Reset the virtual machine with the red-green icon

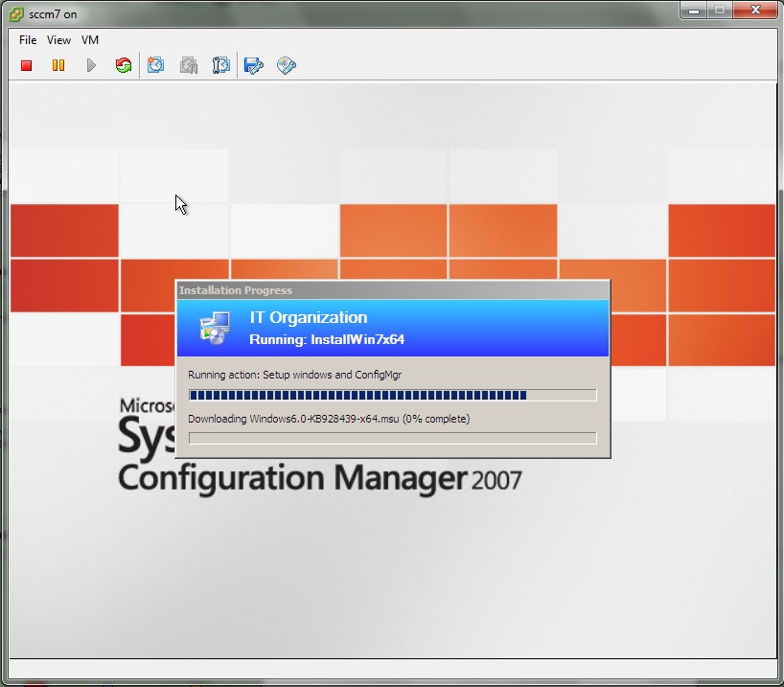124,65
